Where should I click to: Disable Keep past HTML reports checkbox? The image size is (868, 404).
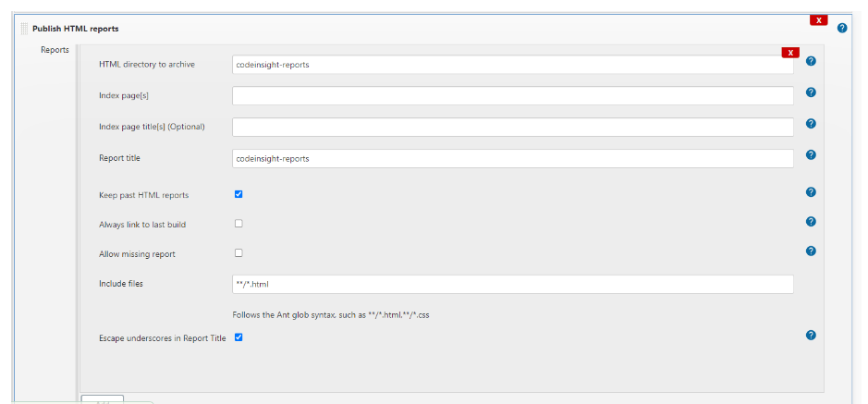[238, 195]
